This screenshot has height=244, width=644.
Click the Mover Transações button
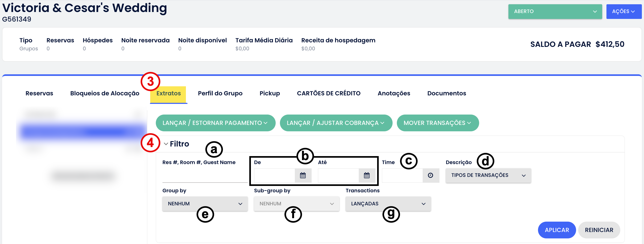tap(438, 123)
